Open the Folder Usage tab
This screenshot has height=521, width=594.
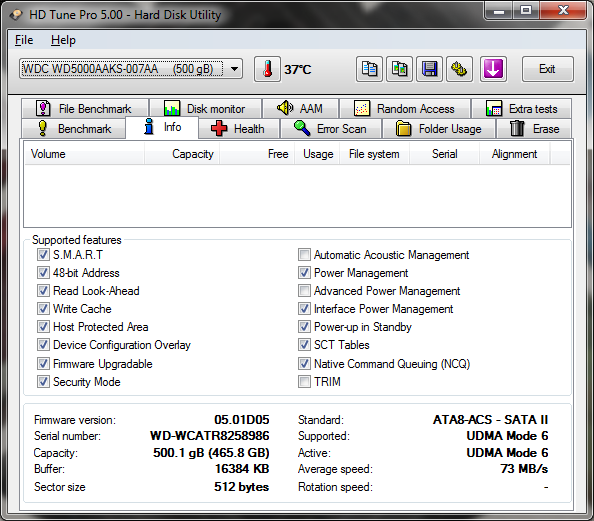click(439, 129)
